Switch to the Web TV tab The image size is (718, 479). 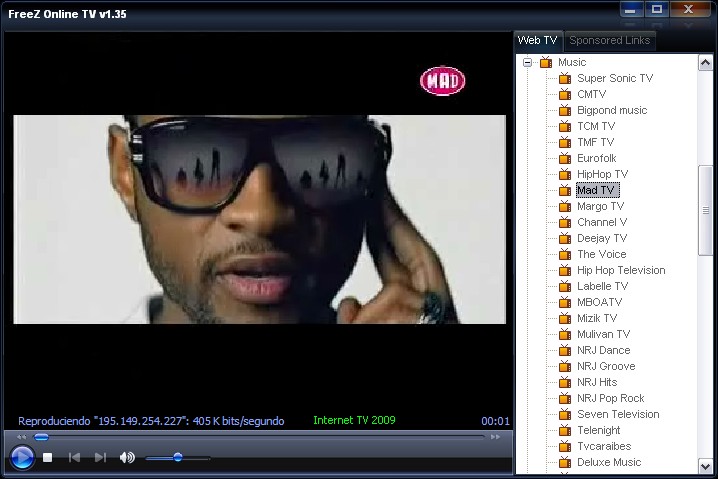pyautogui.click(x=538, y=41)
